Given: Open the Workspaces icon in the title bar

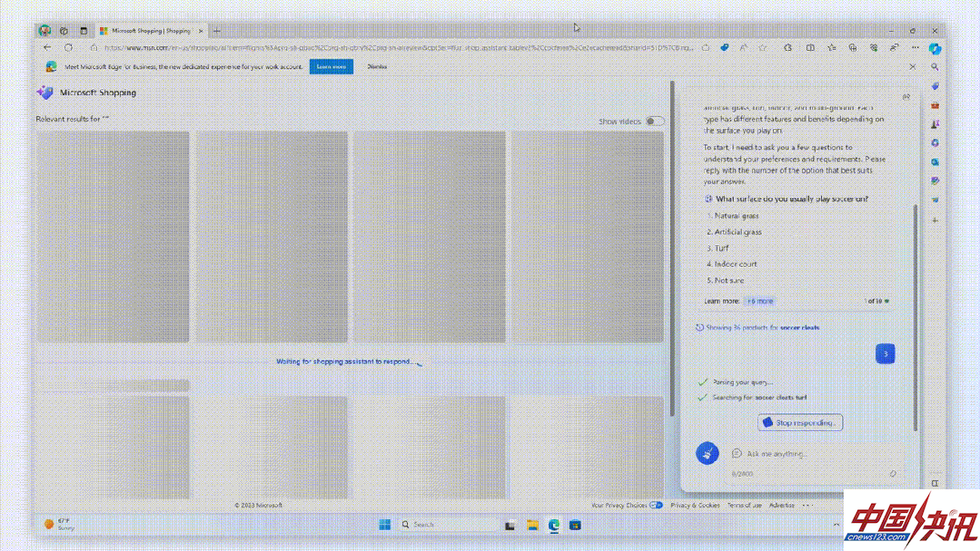Looking at the screenshot, I should pyautogui.click(x=64, y=31).
